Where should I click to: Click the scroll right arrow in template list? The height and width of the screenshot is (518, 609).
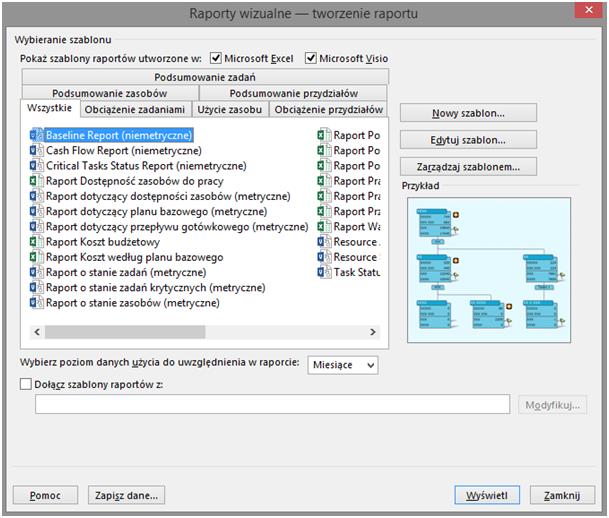tap(373, 332)
